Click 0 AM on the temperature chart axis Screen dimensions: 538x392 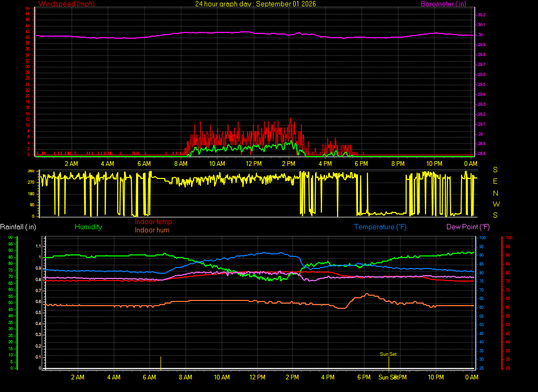472,377
